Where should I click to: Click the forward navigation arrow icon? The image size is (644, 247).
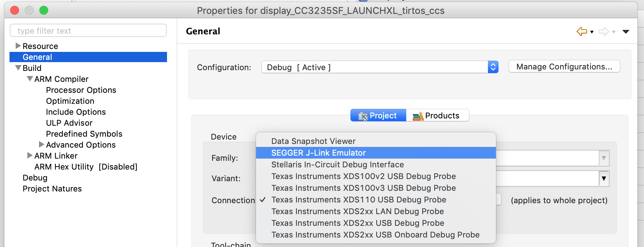tap(604, 31)
